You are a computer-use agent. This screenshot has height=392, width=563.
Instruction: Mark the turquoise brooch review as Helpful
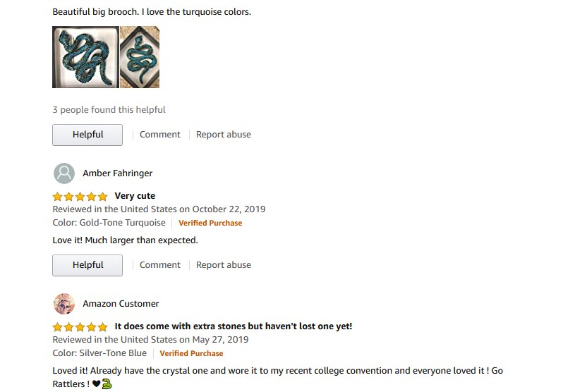click(x=87, y=135)
